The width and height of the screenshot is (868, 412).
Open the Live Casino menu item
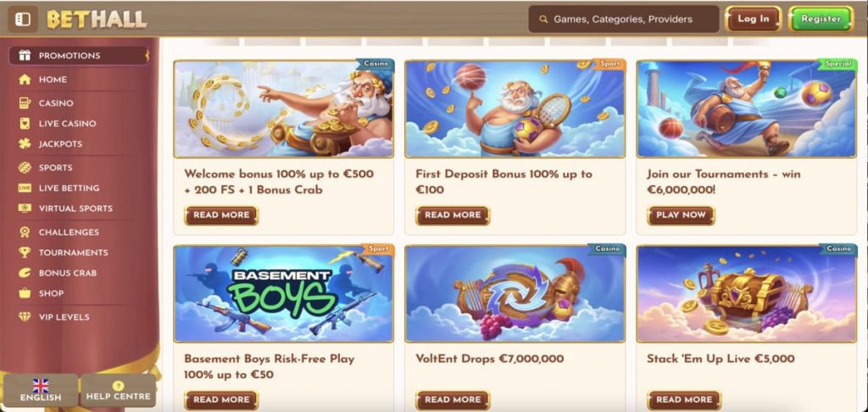tap(67, 124)
